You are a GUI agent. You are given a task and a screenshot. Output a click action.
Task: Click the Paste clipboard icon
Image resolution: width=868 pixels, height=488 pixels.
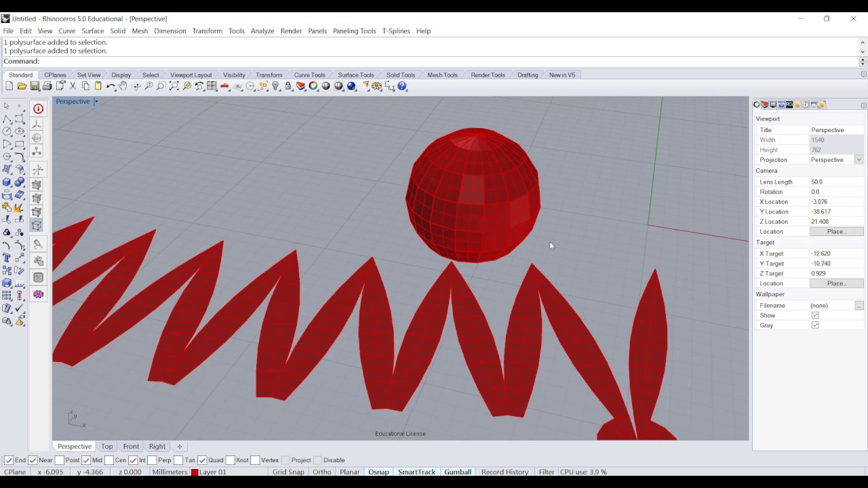coord(98,86)
